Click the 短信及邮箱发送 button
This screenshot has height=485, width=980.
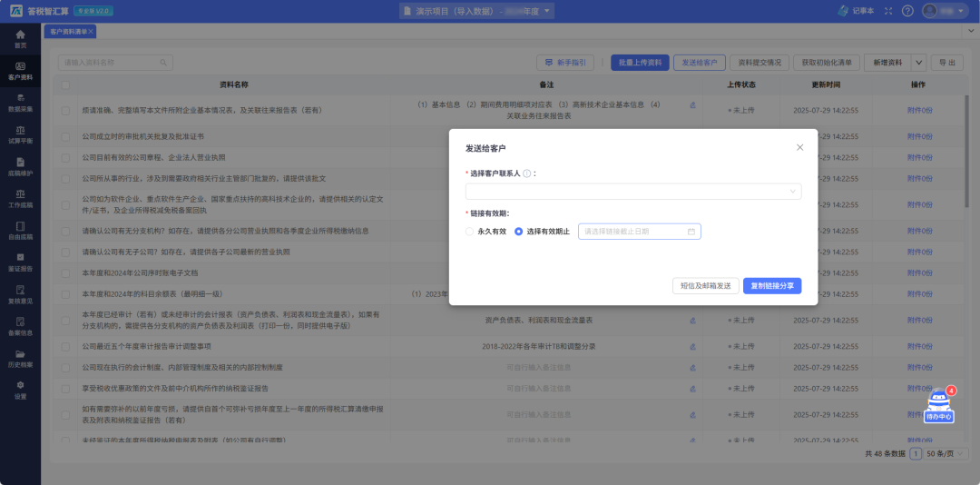point(706,285)
